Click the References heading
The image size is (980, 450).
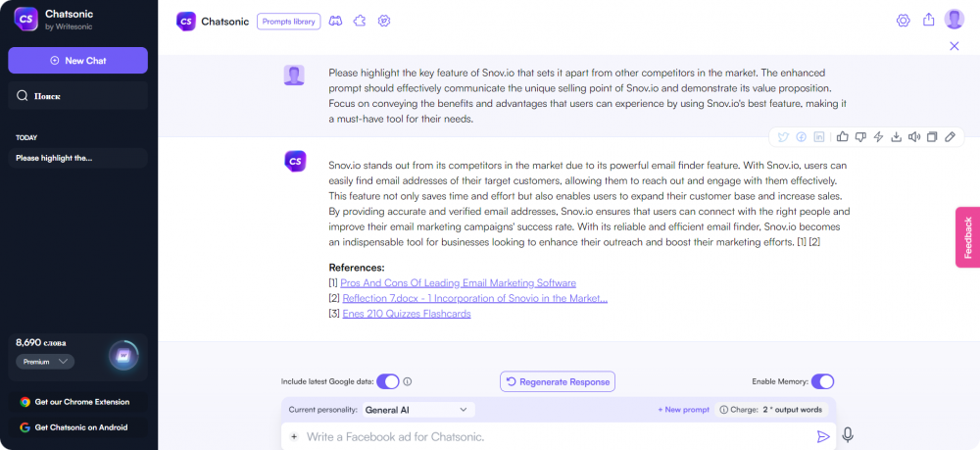coord(357,268)
